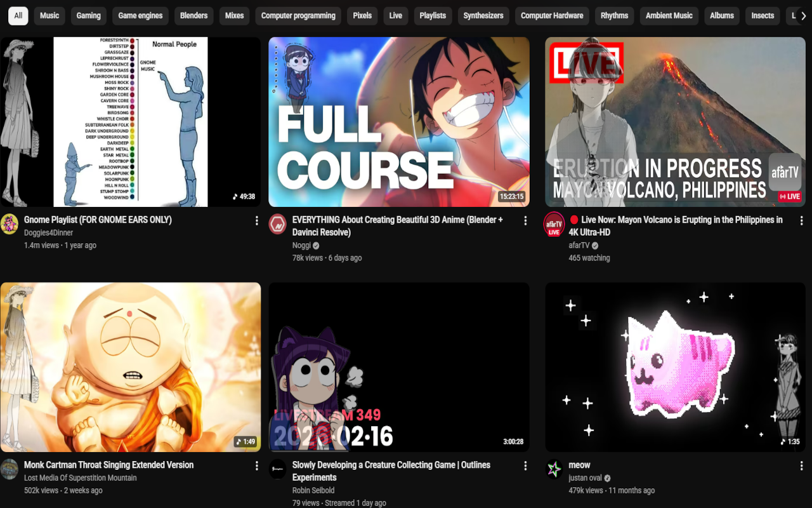Open title Gnome Playlist (FOR GNOME EARS ONLY)
This screenshot has width=812, height=508.
click(98, 220)
